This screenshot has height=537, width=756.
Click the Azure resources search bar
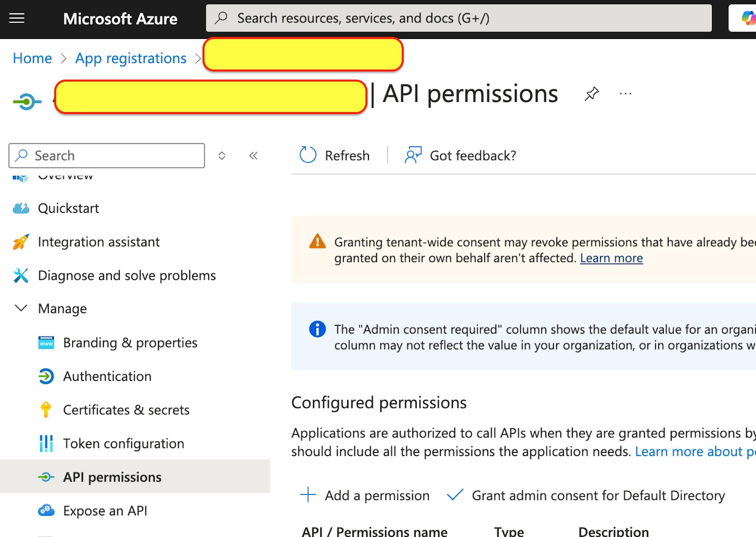[x=459, y=18]
